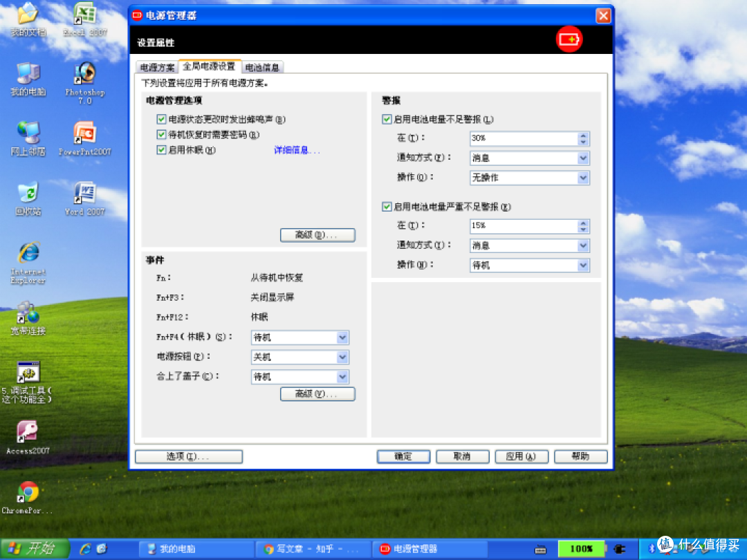
Task: Click the 取消 cancel button
Action: tap(462, 457)
